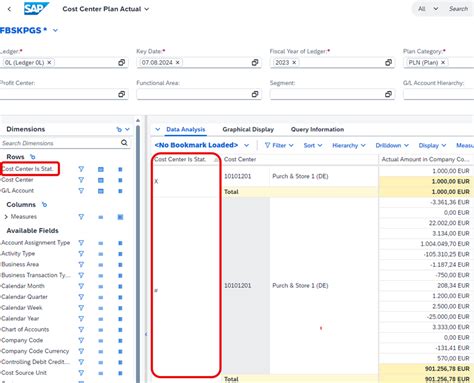Image resolution: width=474 pixels, height=383 pixels.
Task: Open value help for Fiscal Year of Ledger
Action: pos(388,62)
